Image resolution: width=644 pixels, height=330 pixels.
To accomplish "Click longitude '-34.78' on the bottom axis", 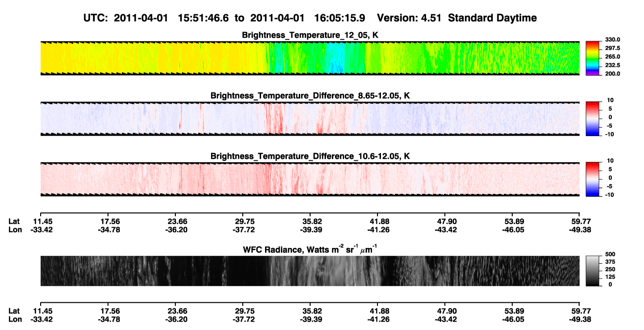I will coord(109,319).
